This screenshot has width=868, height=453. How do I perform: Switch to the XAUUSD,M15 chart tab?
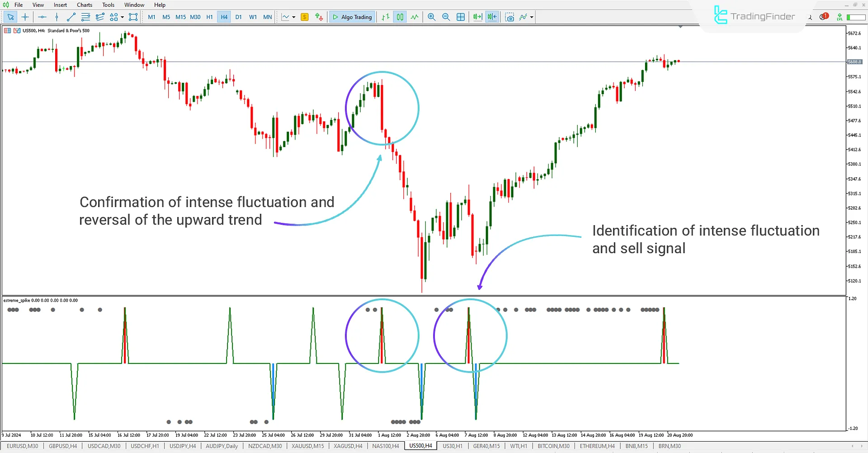307,446
